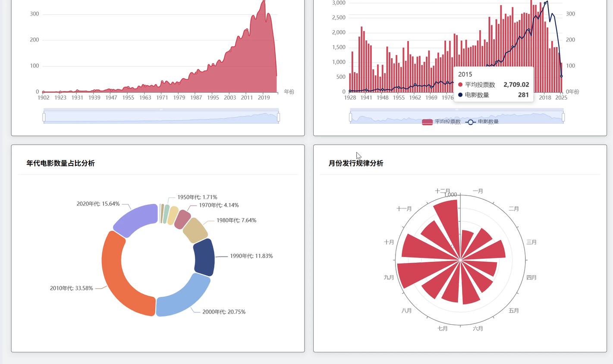Click the label '1950年代: 1.71%'

[197, 197]
